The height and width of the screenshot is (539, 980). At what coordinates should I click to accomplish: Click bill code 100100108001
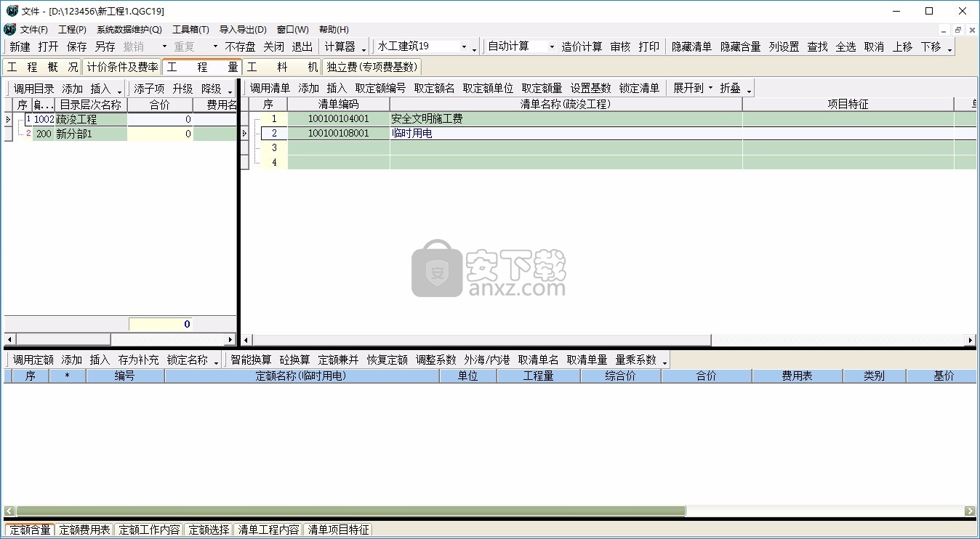click(338, 133)
